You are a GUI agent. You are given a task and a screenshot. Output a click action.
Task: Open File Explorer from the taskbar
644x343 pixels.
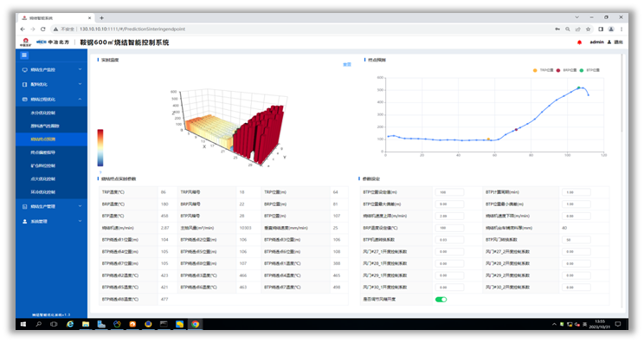pyautogui.click(x=86, y=324)
